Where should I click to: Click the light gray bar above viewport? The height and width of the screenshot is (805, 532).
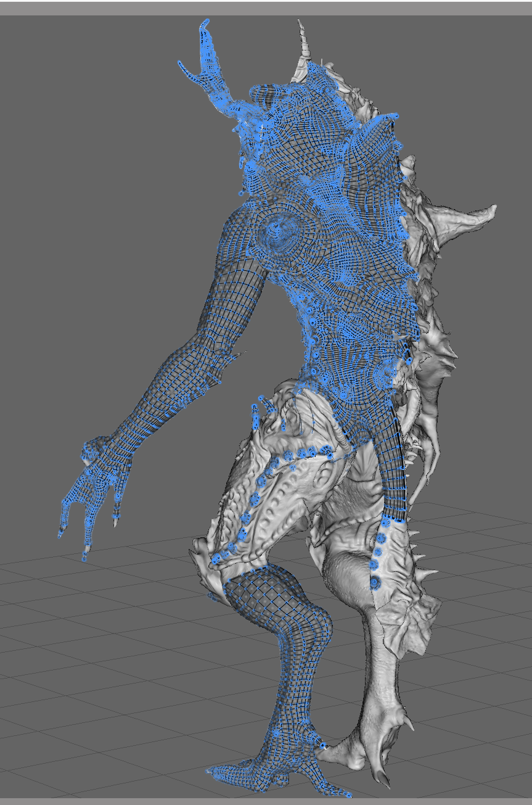[x=266, y=8]
